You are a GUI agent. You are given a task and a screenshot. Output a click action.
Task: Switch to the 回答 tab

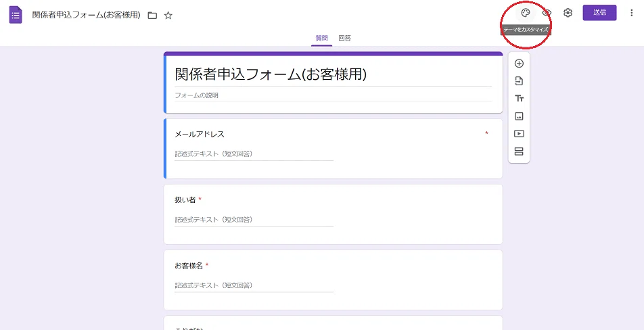coord(344,38)
